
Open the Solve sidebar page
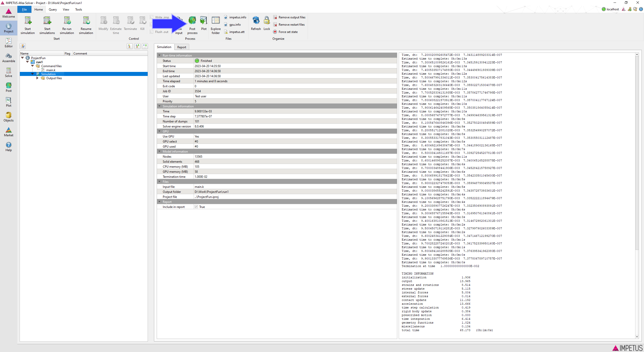[9, 73]
